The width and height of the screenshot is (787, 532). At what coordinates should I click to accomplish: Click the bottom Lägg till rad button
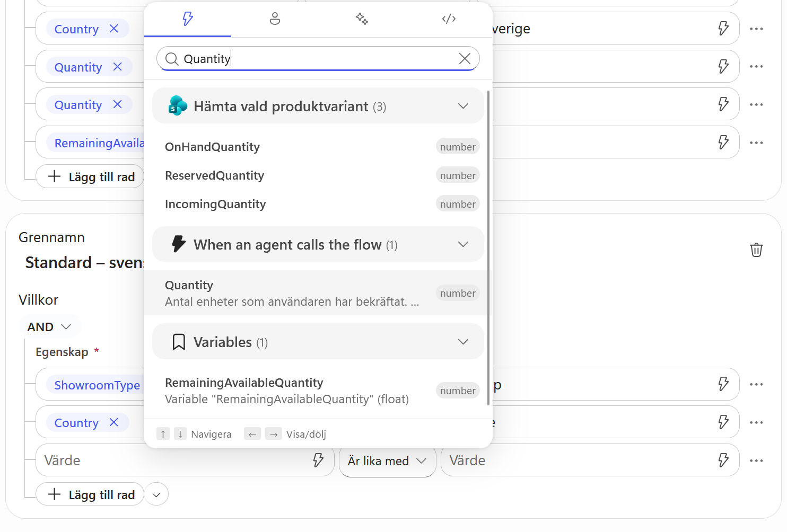(x=90, y=494)
